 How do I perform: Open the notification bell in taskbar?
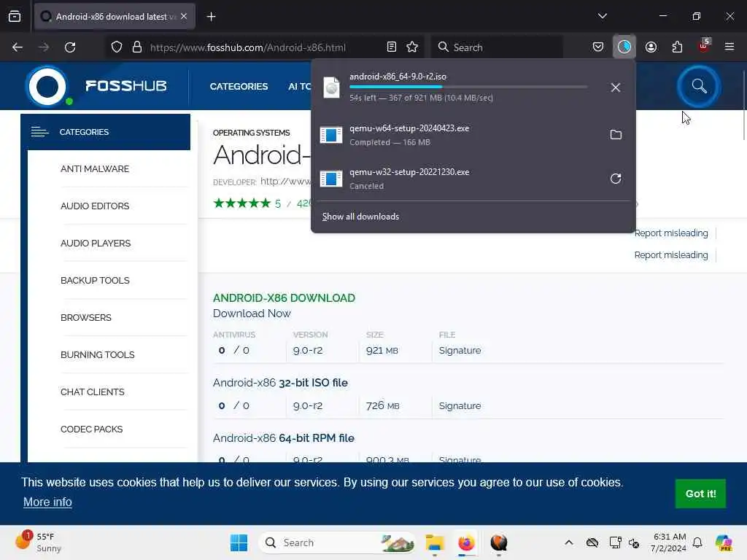coord(697,542)
